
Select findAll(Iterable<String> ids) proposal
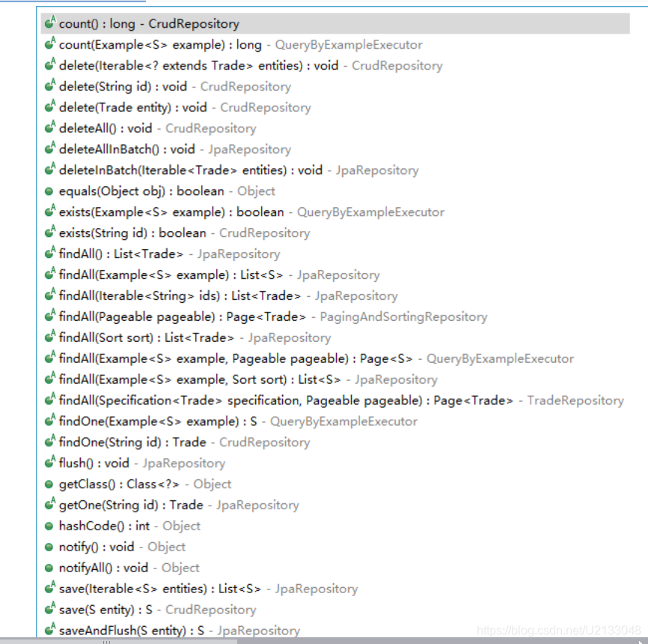(335, 295)
